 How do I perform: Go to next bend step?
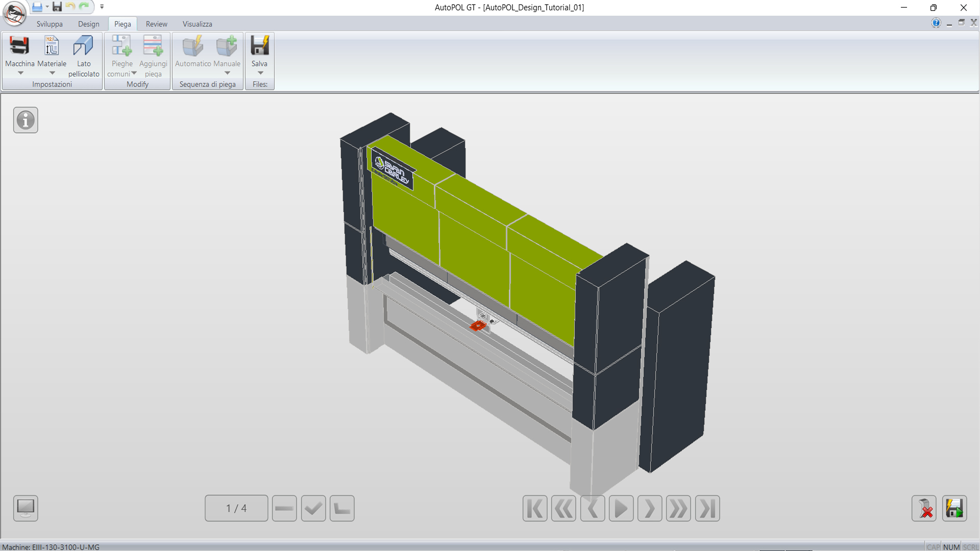(650, 508)
